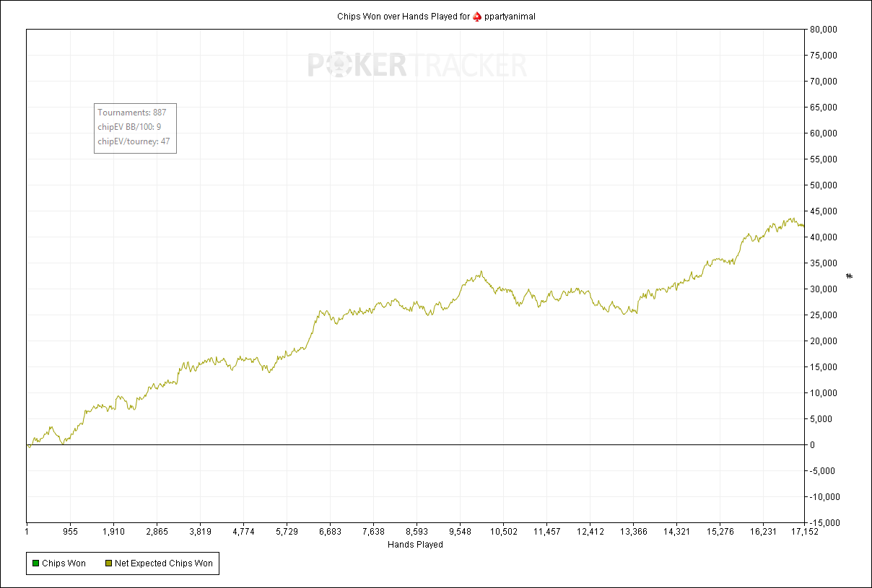The height and width of the screenshot is (588, 872).
Task: Click the chart title text 'Chips Won over Hands Played'
Action: point(396,16)
